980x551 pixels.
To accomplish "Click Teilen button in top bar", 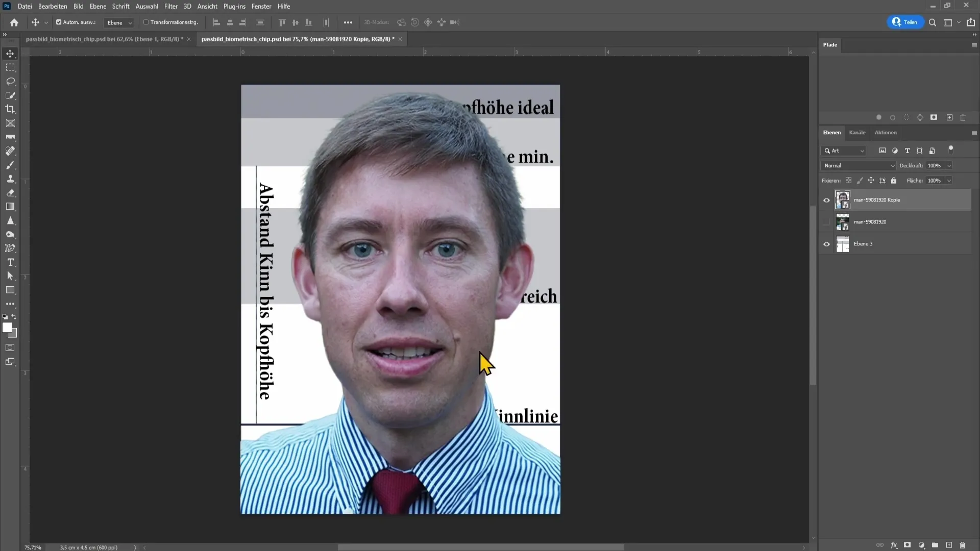I will click(906, 21).
